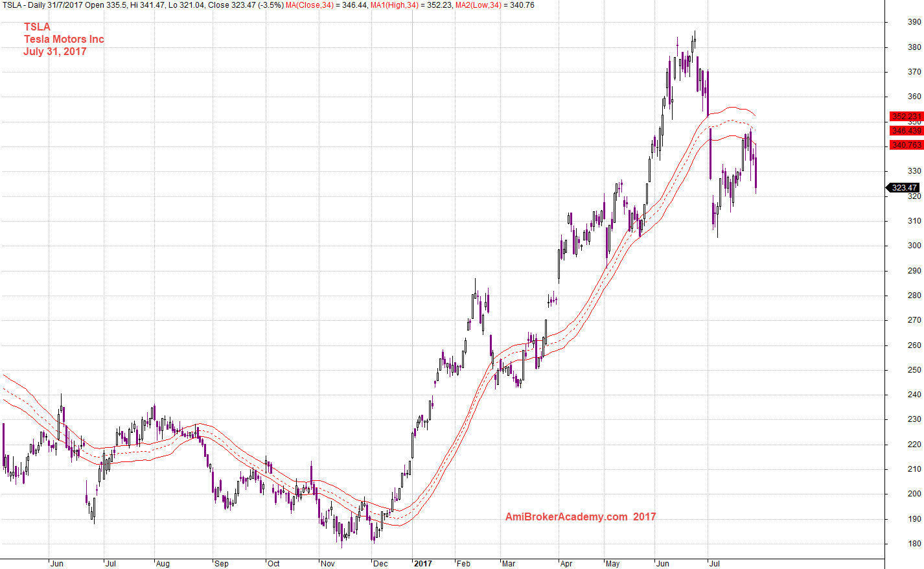This screenshot has height=569, width=924.
Task: Click the Dec label on time axis
Action: coord(381,564)
